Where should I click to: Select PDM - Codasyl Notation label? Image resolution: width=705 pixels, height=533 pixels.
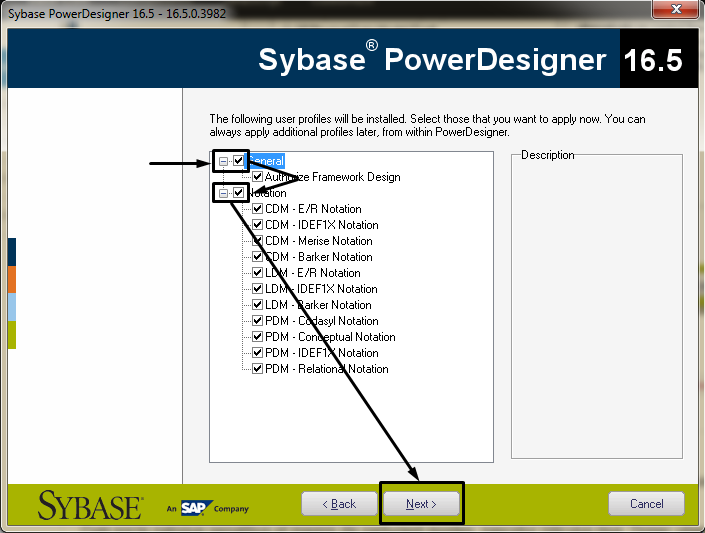pyautogui.click(x=321, y=321)
